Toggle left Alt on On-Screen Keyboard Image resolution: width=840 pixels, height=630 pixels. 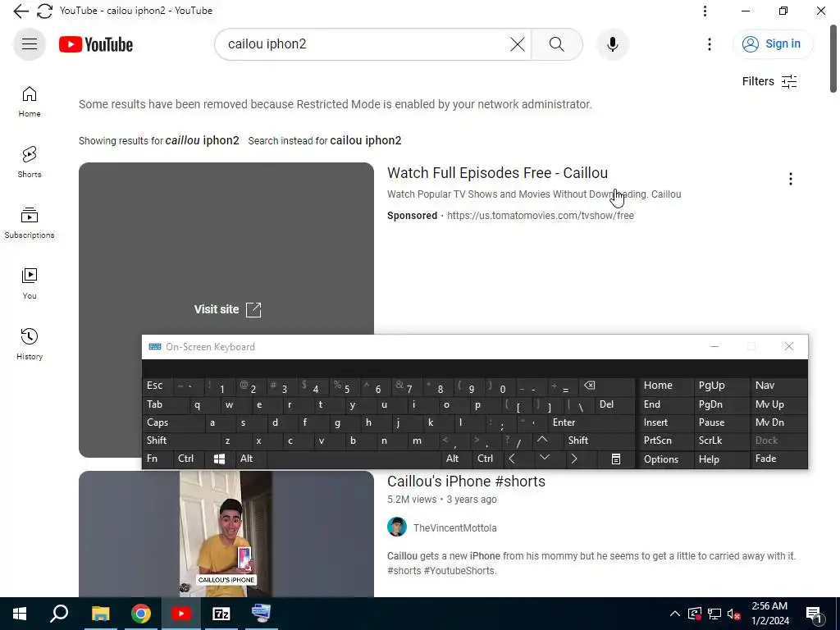click(251, 459)
